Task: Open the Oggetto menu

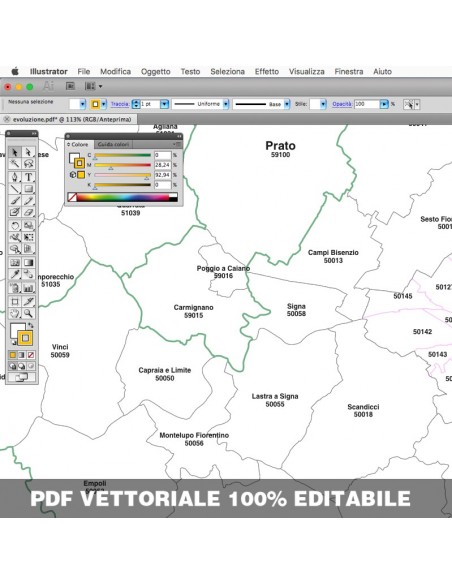Action: click(156, 72)
